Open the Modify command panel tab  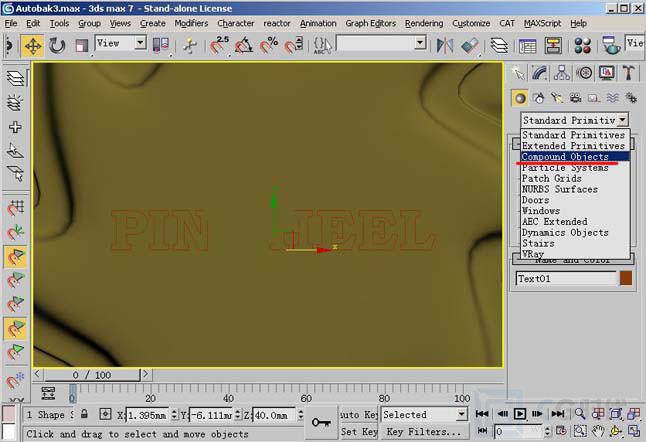(540, 73)
